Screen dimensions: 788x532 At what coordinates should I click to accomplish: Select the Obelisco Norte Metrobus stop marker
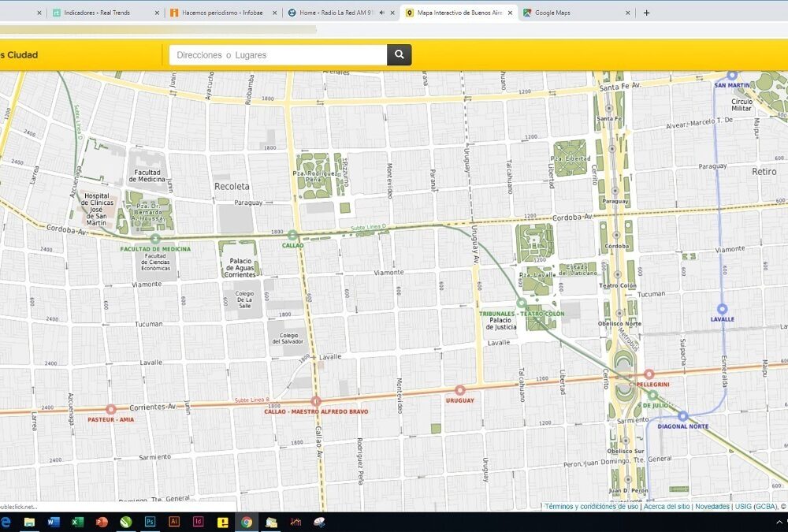(x=619, y=313)
